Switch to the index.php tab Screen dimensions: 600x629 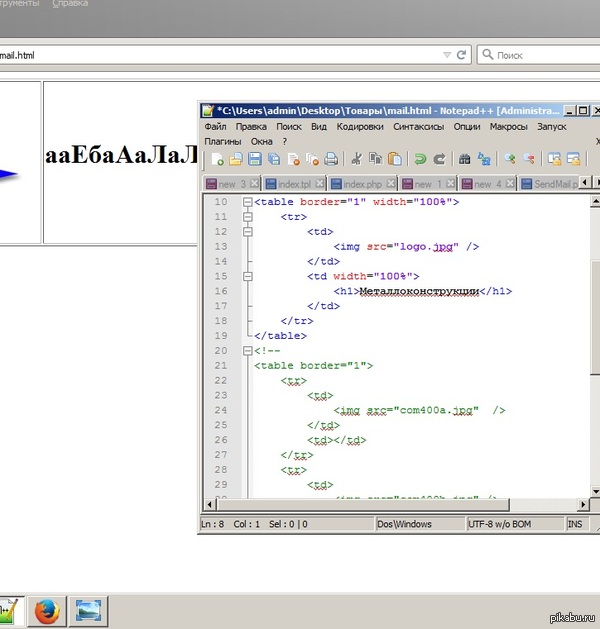364,184
